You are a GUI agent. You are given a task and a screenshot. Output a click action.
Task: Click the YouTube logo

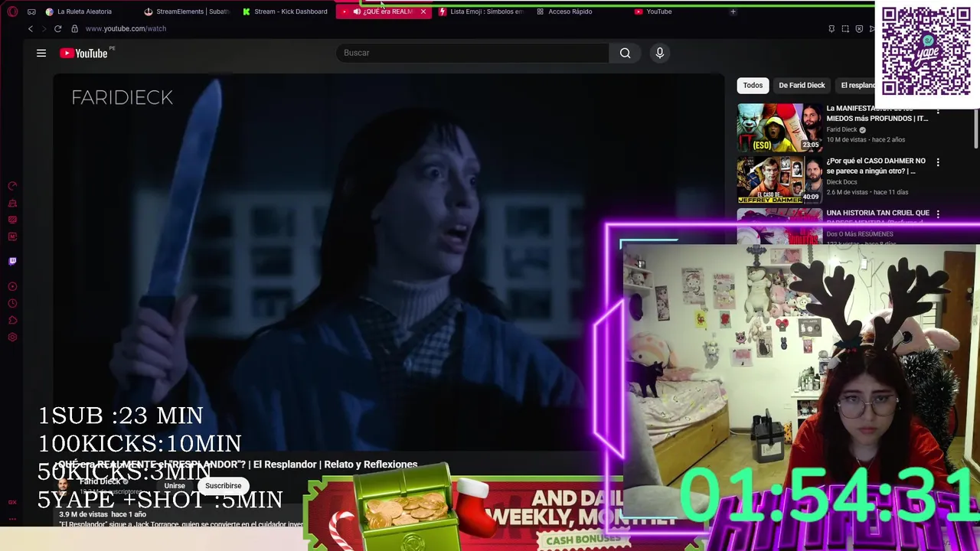pos(83,53)
